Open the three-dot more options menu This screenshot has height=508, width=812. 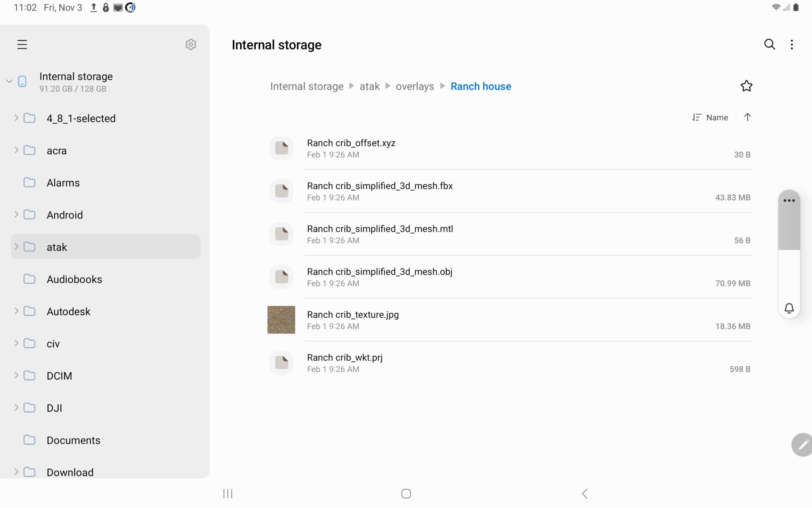(x=792, y=44)
